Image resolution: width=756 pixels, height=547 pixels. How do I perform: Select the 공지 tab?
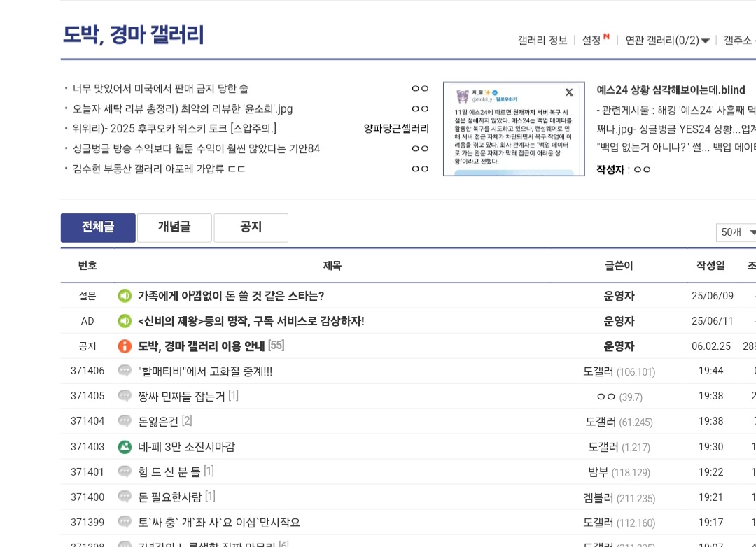(x=251, y=227)
